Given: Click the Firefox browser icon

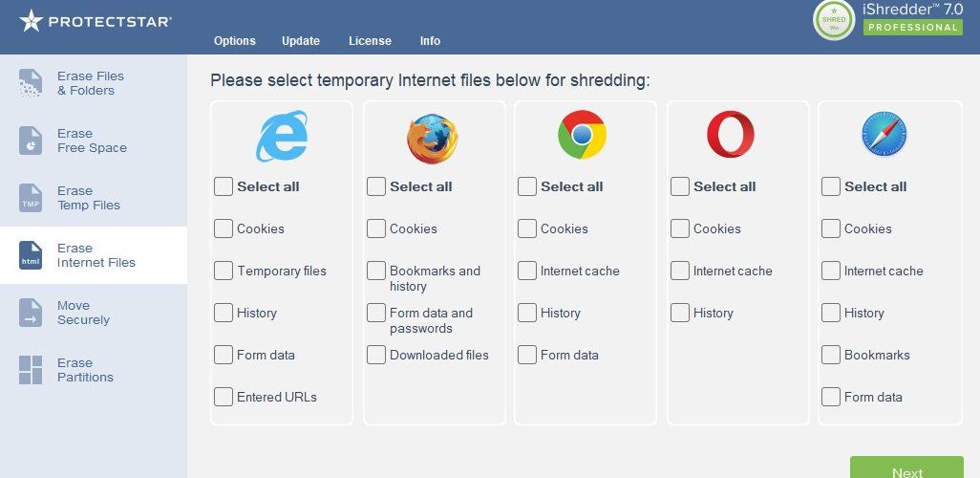Looking at the screenshot, I should click(433, 139).
